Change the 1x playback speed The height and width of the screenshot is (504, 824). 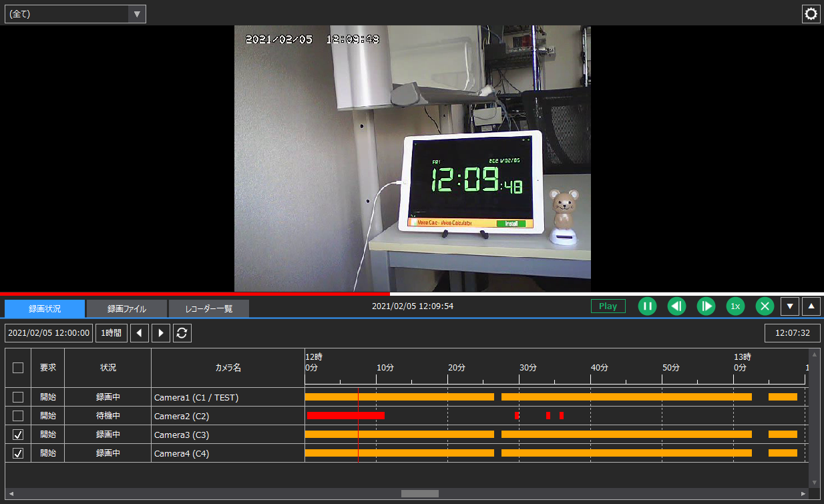(735, 306)
